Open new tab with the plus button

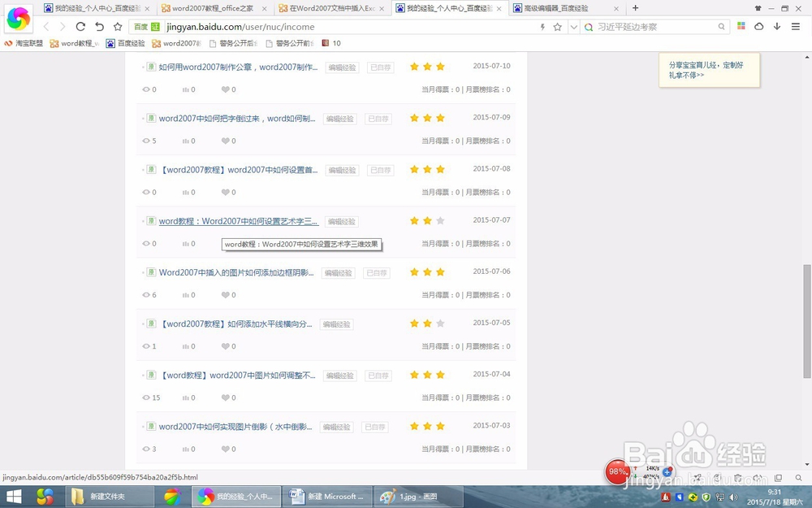636,8
